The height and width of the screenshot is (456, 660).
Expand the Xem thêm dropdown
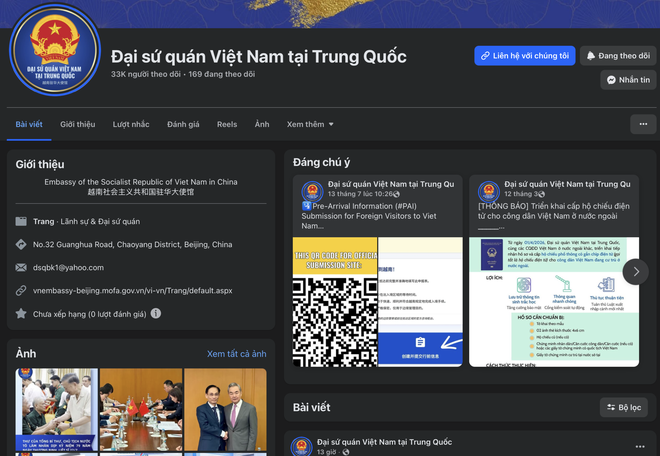tap(310, 124)
